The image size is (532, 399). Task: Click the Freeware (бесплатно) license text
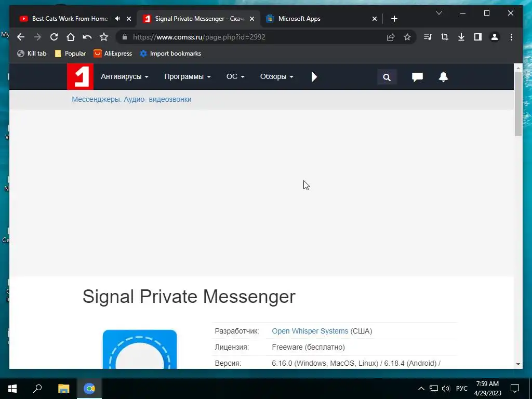309,347
